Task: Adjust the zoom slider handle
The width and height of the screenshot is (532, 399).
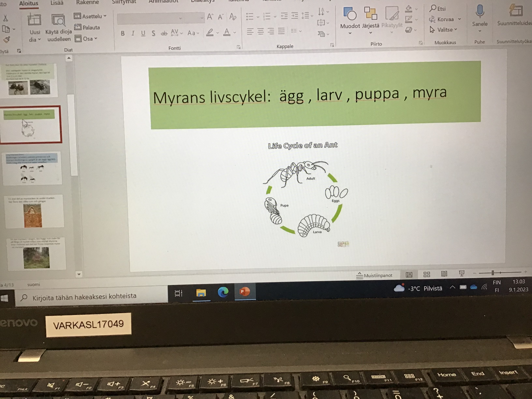Action: coord(493,273)
